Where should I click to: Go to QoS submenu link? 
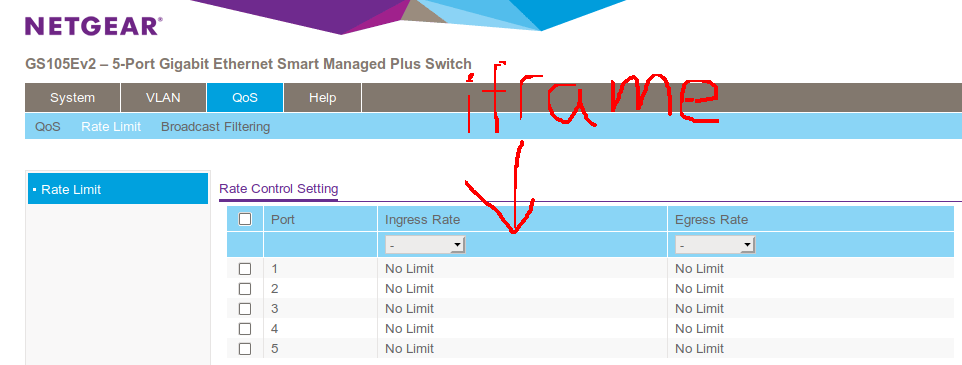pyautogui.click(x=48, y=127)
